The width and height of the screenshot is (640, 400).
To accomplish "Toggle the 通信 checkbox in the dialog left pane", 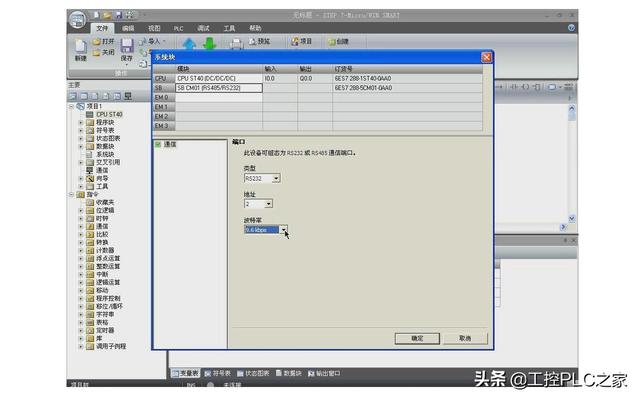I will pyautogui.click(x=158, y=144).
